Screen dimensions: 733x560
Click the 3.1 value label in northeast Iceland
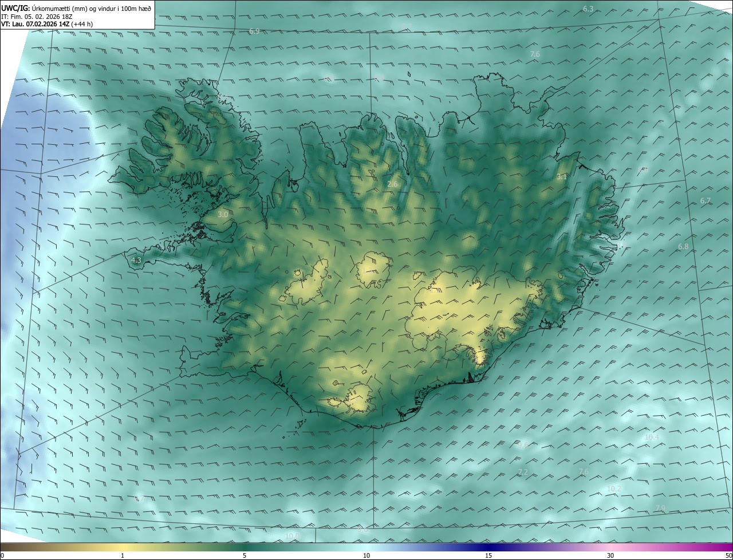[562, 177]
